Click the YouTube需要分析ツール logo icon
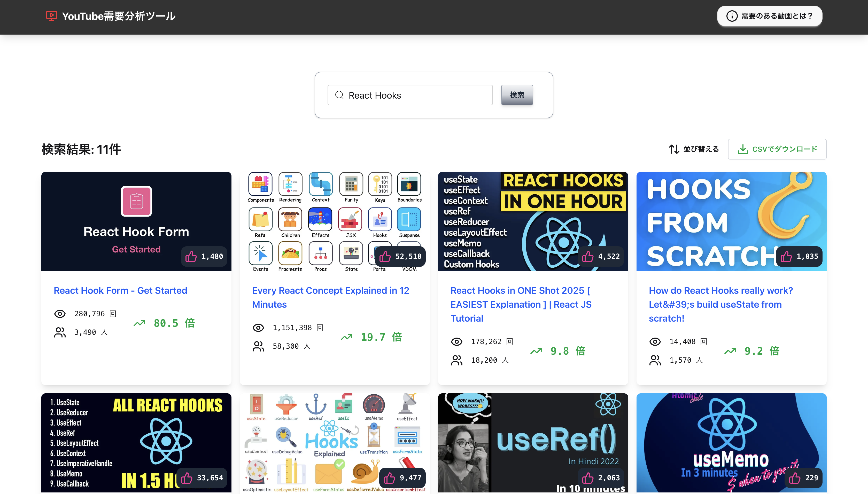The width and height of the screenshot is (868, 494). coord(51,15)
